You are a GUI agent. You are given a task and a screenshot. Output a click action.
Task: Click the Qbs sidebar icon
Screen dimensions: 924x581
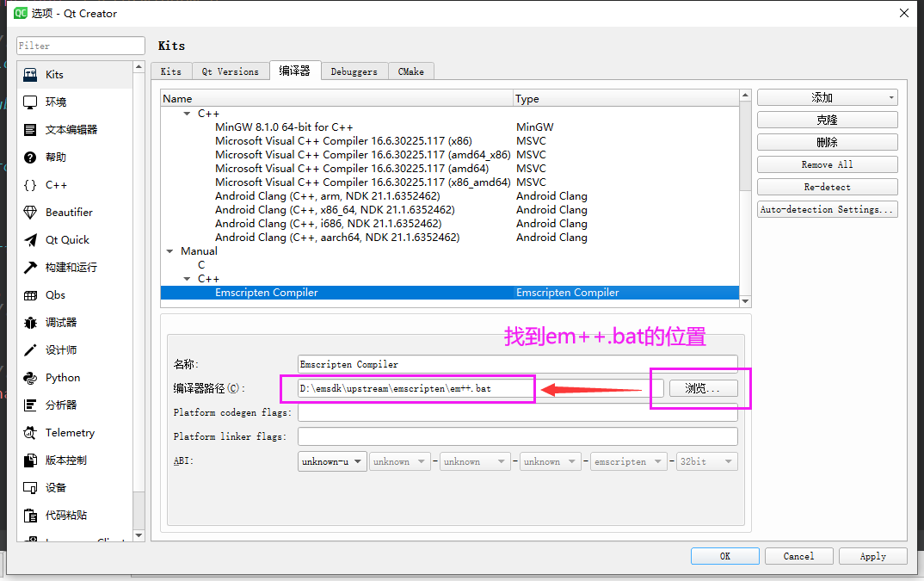pyautogui.click(x=50, y=294)
